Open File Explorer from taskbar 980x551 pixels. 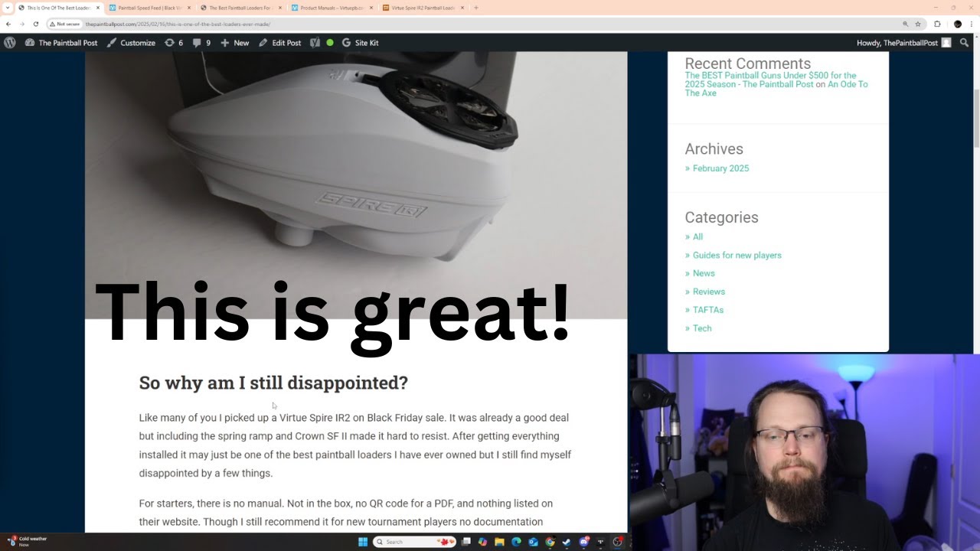[499, 542]
